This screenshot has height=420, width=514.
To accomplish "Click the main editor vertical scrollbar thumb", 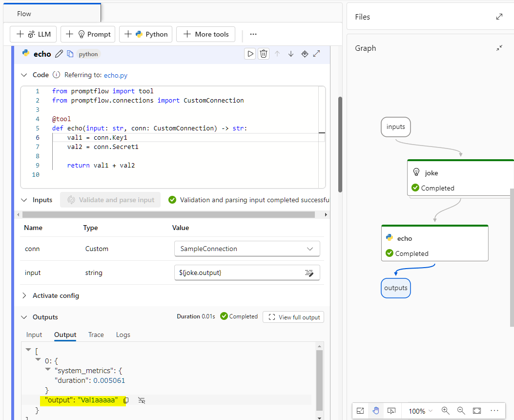I will 340,144.
